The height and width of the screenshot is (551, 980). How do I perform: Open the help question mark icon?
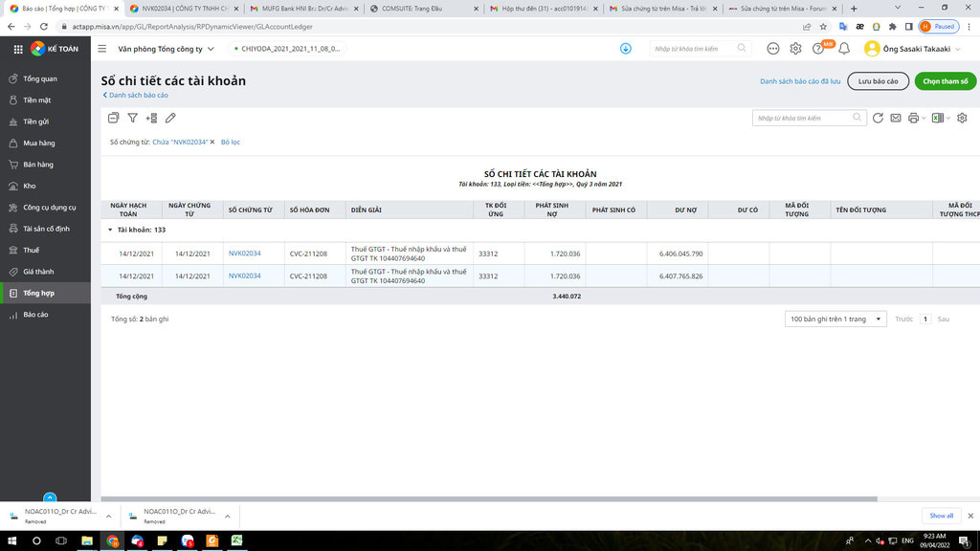click(817, 49)
